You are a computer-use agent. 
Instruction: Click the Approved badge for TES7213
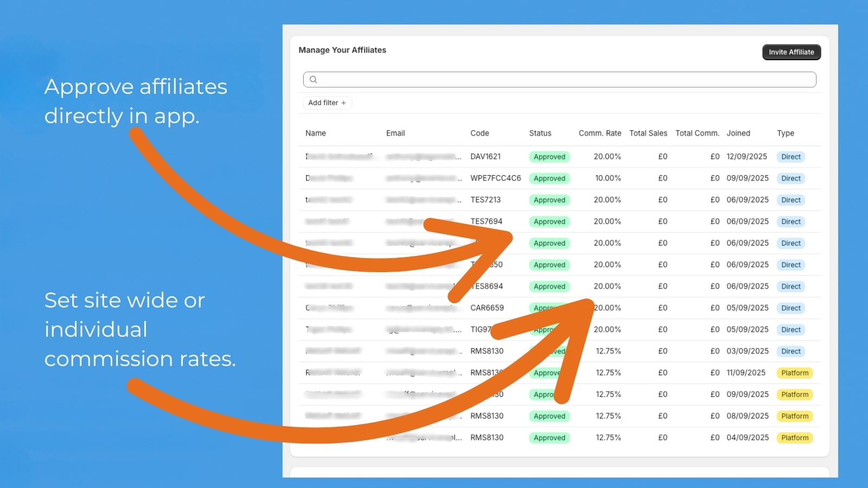tap(550, 200)
